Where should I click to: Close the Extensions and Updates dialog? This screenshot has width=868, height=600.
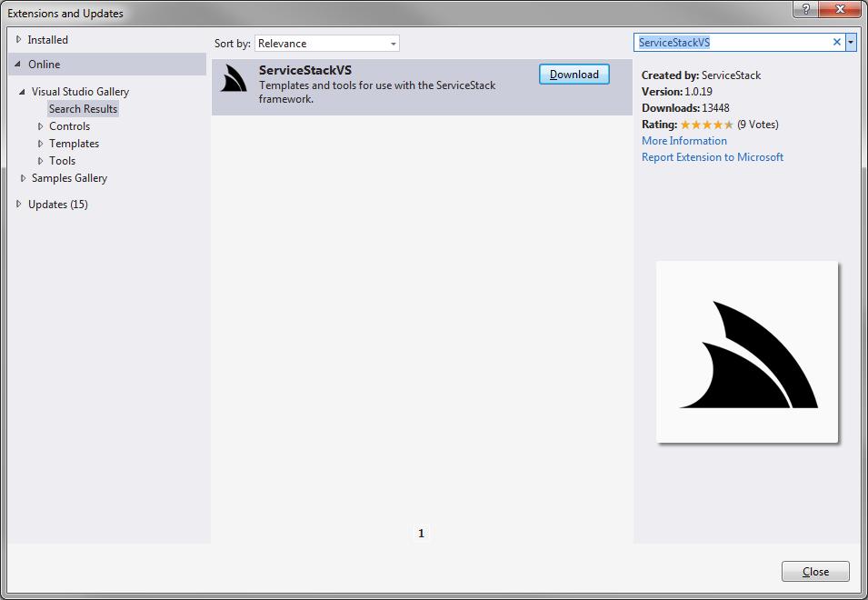(815, 571)
